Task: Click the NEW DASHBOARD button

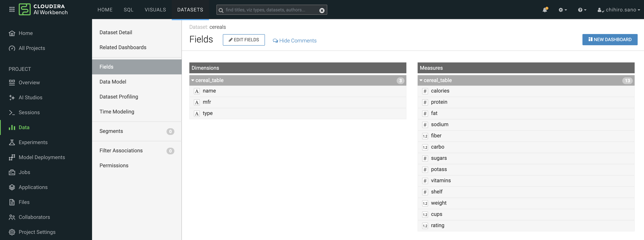Action: [x=610, y=39]
